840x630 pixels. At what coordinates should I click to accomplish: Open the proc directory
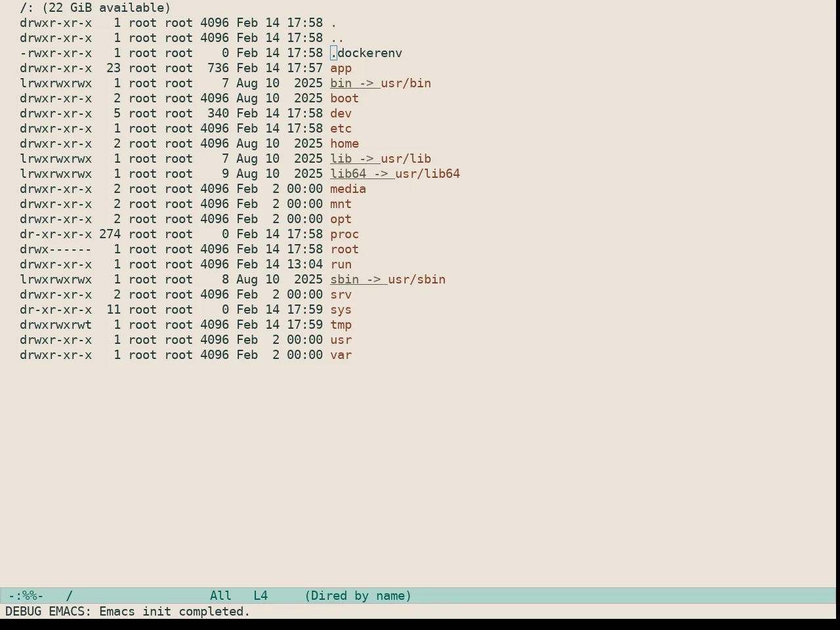pos(345,234)
